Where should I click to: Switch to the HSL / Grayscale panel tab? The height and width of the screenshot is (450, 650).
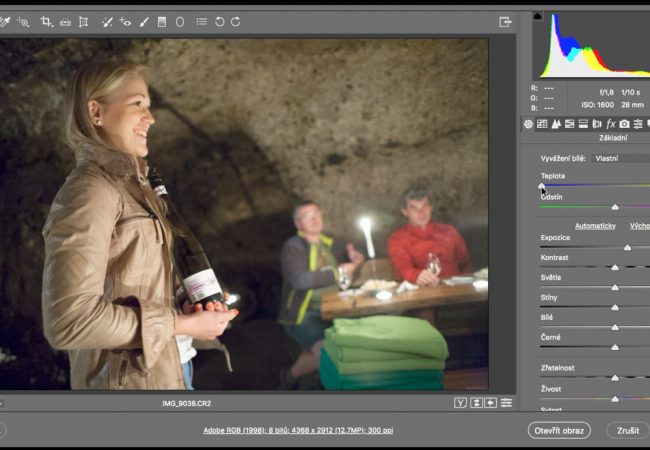570,123
